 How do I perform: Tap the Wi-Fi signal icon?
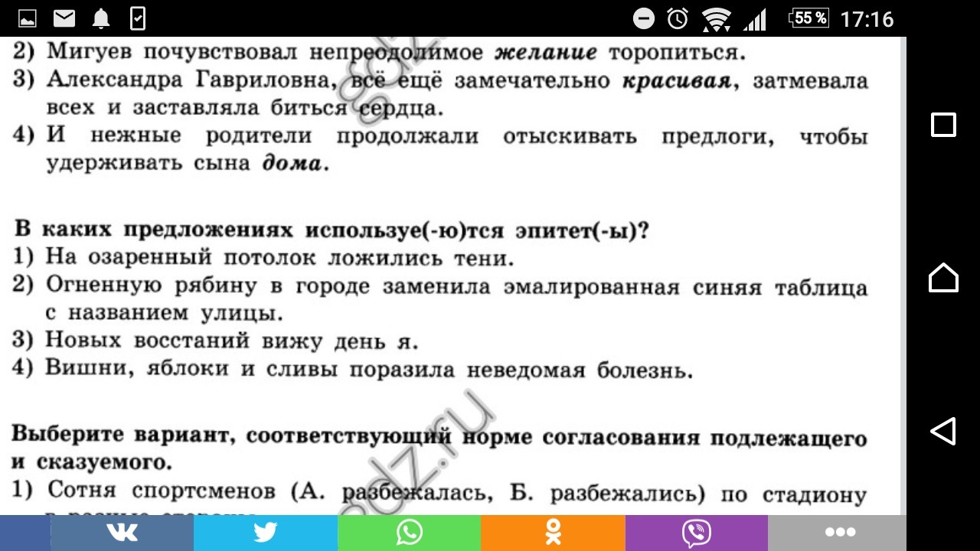coord(716,18)
